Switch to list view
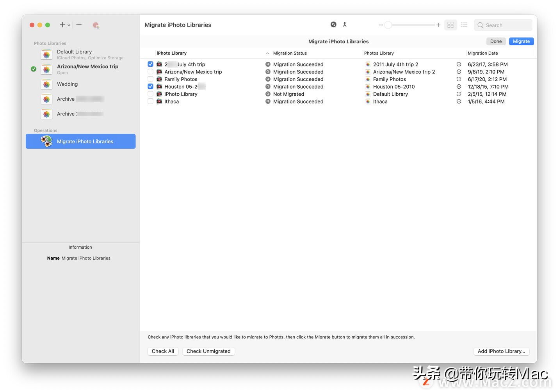Image resolution: width=559 pixels, height=392 pixels. coord(464,25)
